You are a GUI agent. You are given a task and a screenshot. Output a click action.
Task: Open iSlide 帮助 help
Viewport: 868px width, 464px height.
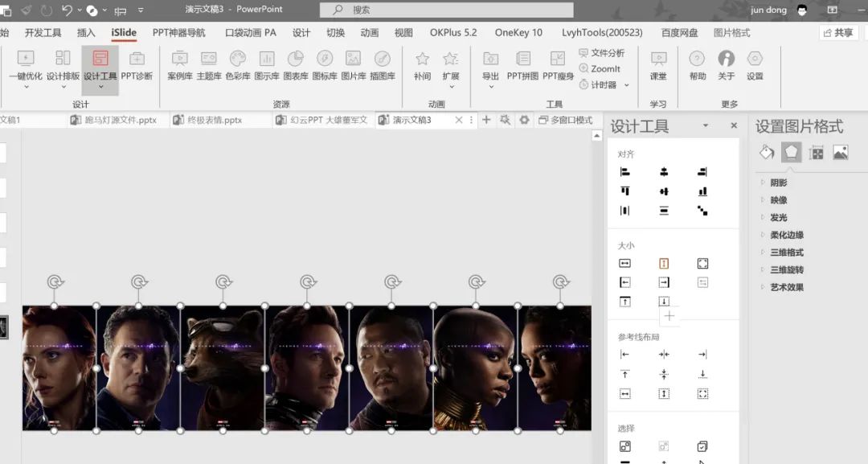pyautogui.click(x=698, y=67)
